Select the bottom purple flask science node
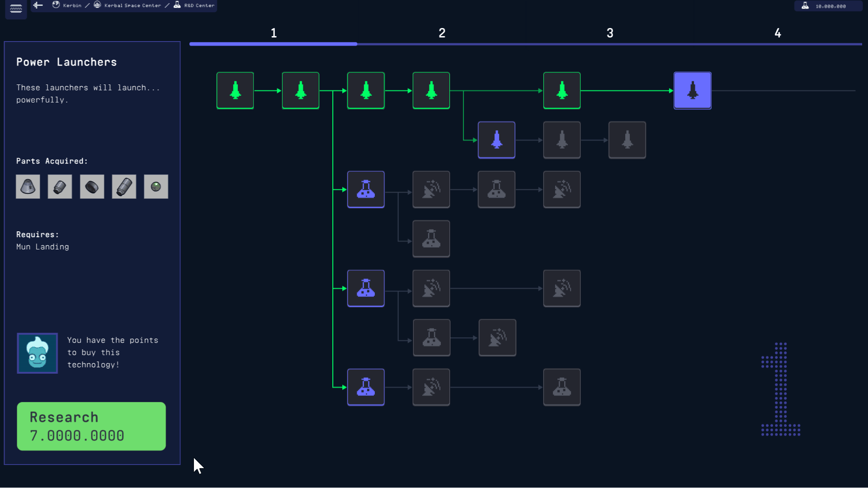This screenshot has height=488, width=868. 366,387
